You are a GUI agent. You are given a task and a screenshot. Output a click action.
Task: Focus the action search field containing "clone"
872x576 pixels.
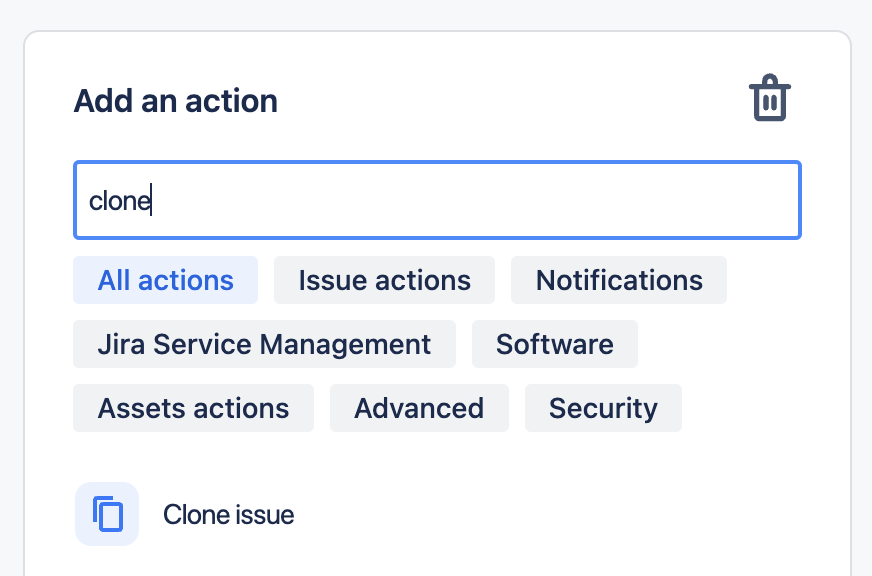point(437,201)
